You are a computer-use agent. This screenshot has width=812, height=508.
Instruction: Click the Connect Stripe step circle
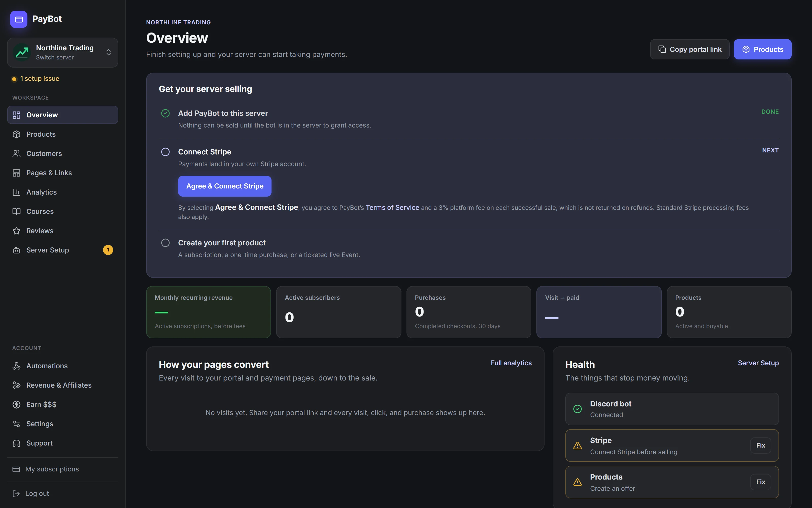(x=165, y=152)
